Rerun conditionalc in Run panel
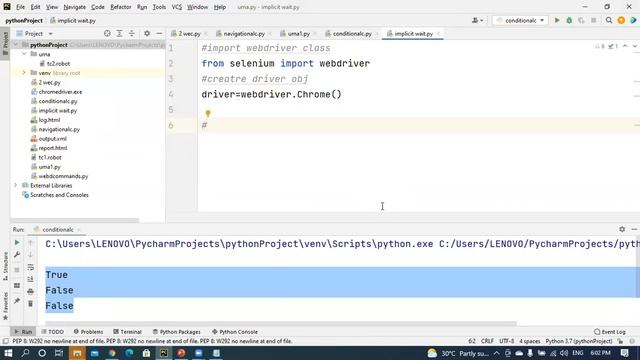Screen dimensions: 640x360 click(x=17, y=242)
